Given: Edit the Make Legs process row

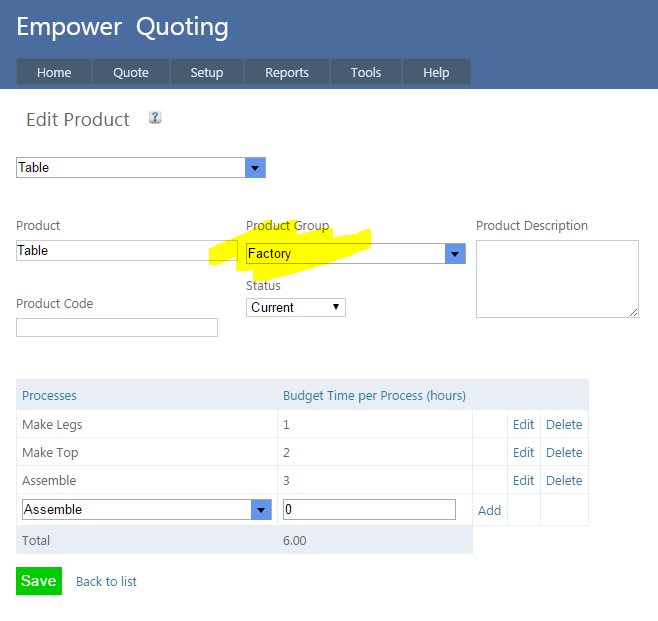Looking at the screenshot, I should point(523,425).
